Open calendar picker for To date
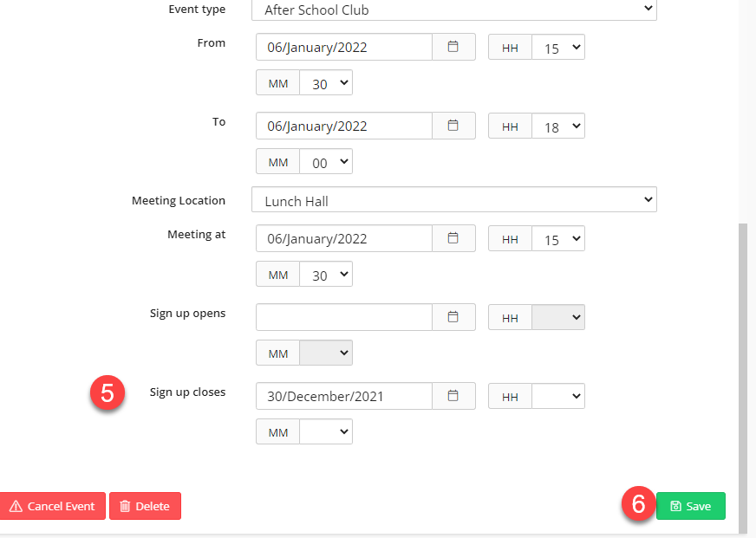756x538 pixels. [453, 126]
